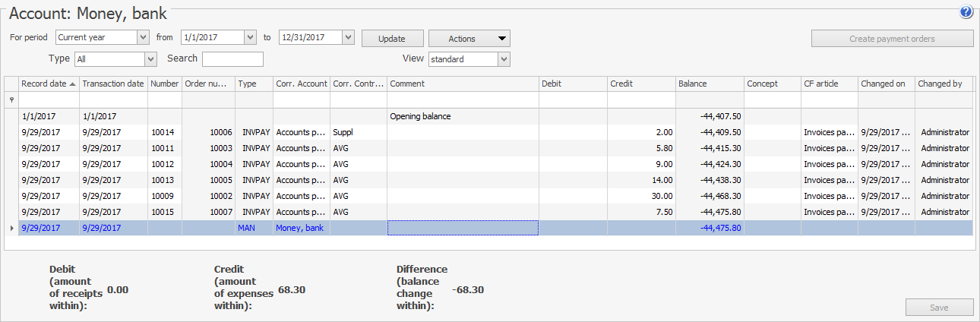This screenshot has width=980, height=322.
Task: Open the Actions menu button
Action: coord(469,39)
